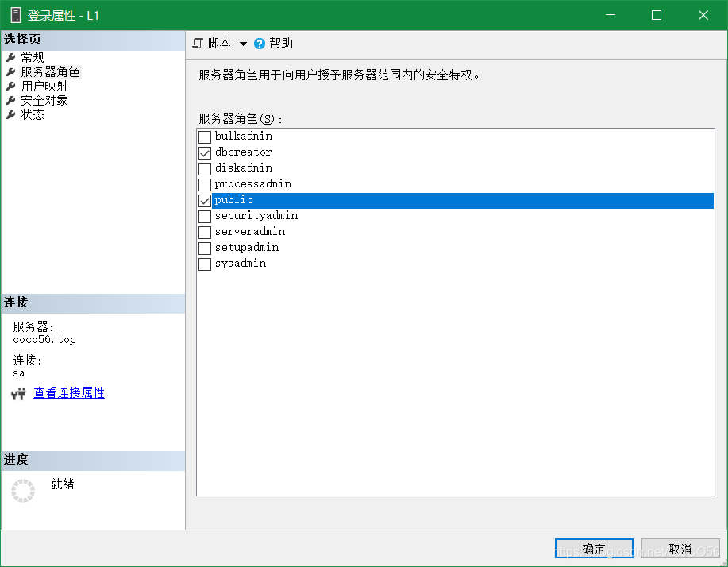Enable the bulkadmin role checkbox
728x567 pixels.
click(205, 137)
